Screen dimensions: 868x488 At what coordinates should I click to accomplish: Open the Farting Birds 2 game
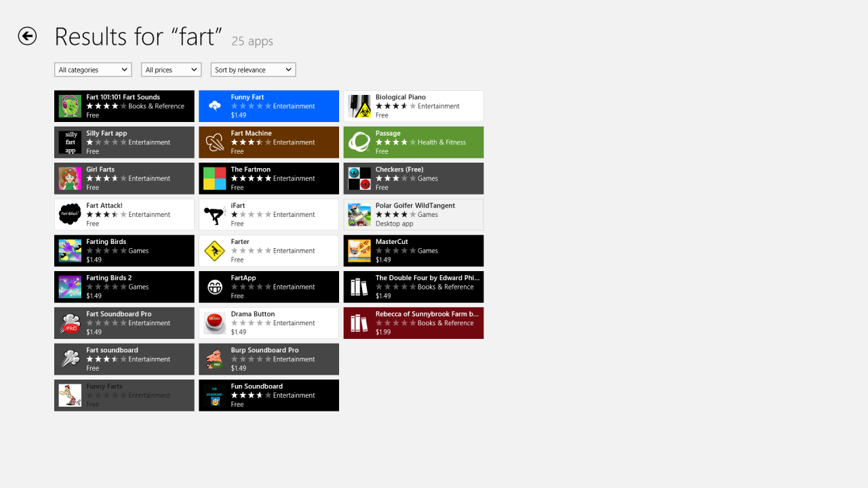pyautogui.click(x=124, y=287)
